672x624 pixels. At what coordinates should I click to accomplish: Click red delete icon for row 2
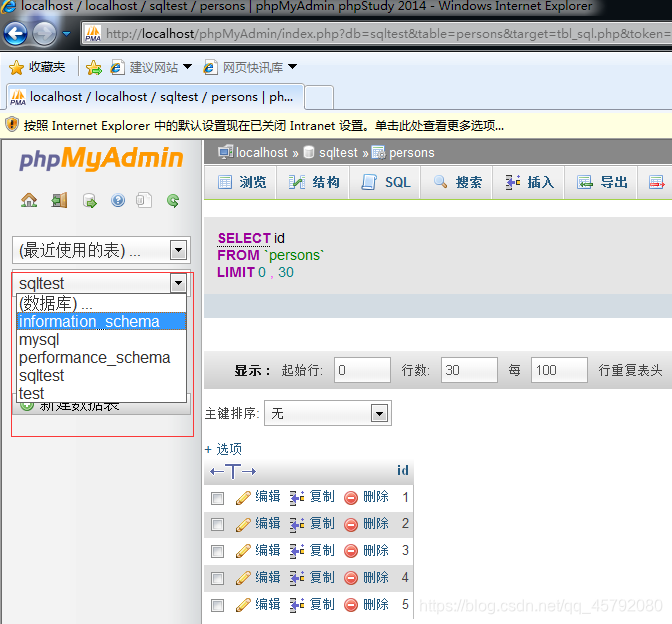tap(351, 524)
